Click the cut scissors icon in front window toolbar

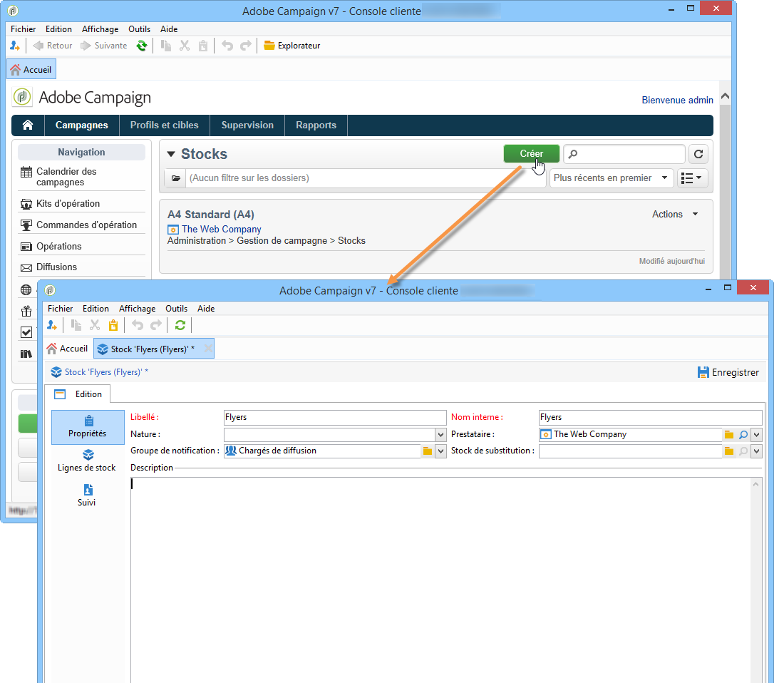[x=95, y=326]
